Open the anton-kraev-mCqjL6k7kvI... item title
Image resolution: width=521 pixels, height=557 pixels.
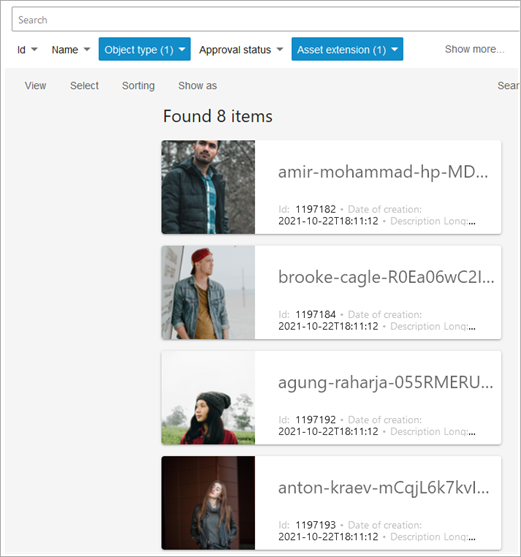384,488
